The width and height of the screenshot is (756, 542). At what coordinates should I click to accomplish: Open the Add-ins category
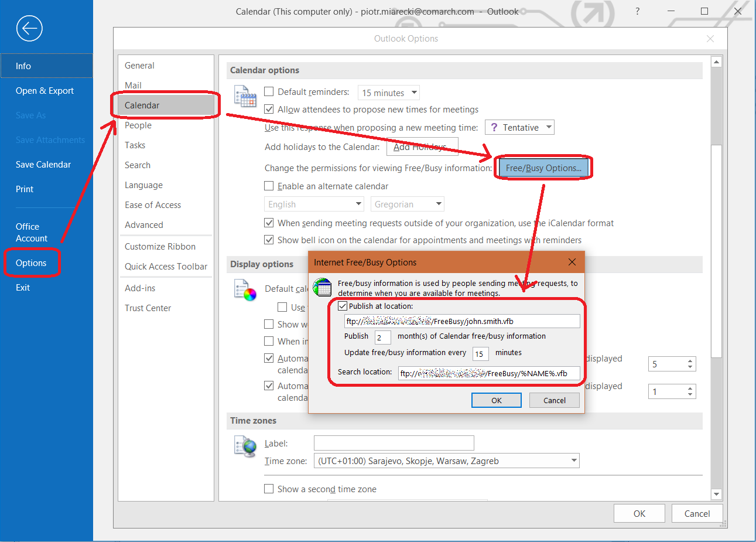(x=166, y=288)
